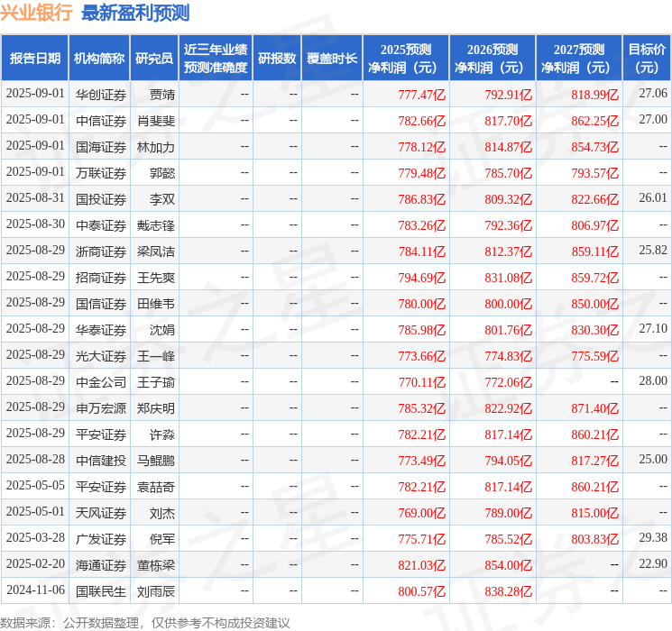
Task: Click analyst name 王子瑜
Action: point(155,382)
